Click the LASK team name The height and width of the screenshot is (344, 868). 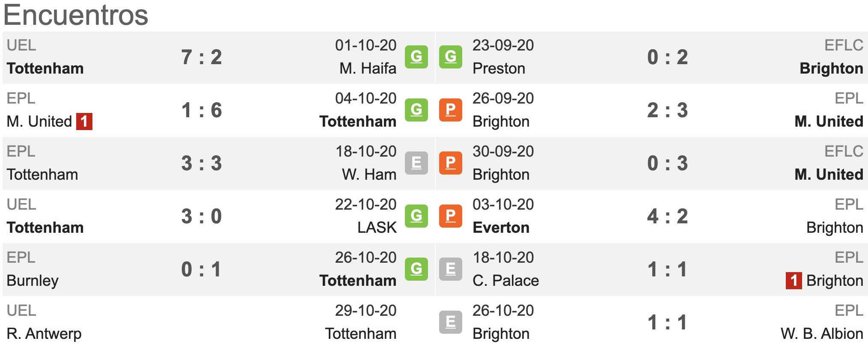click(377, 228)
